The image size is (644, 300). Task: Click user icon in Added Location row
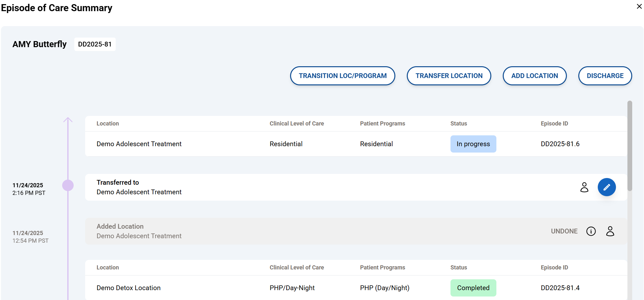610,231
